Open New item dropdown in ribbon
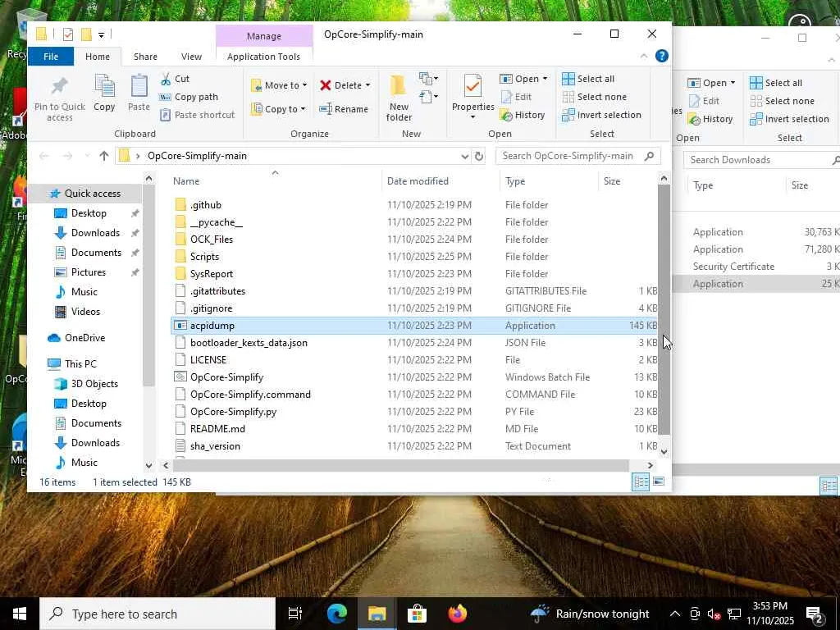This screenshot has width=840, height=630. 429,80
